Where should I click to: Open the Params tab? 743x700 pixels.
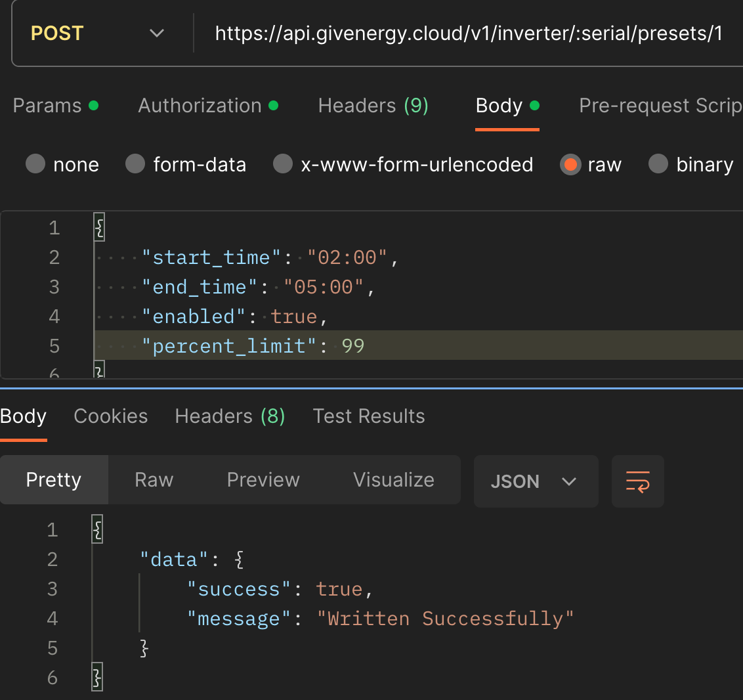[x=55, y=105]
